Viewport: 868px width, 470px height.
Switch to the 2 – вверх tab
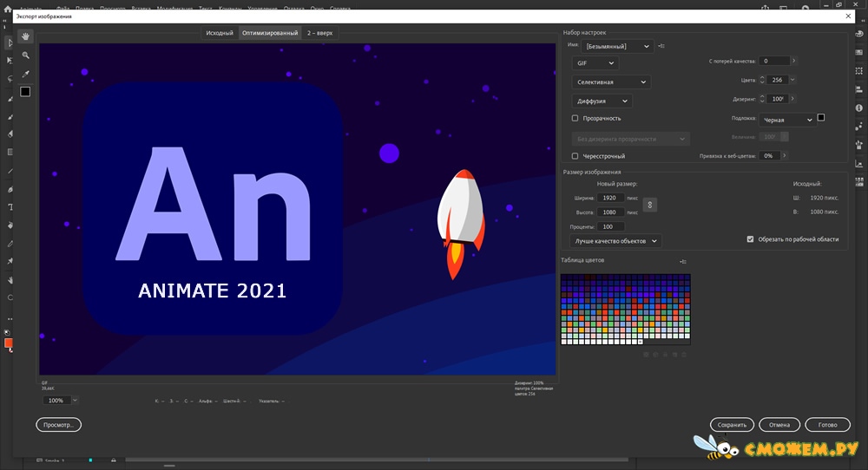320,33
